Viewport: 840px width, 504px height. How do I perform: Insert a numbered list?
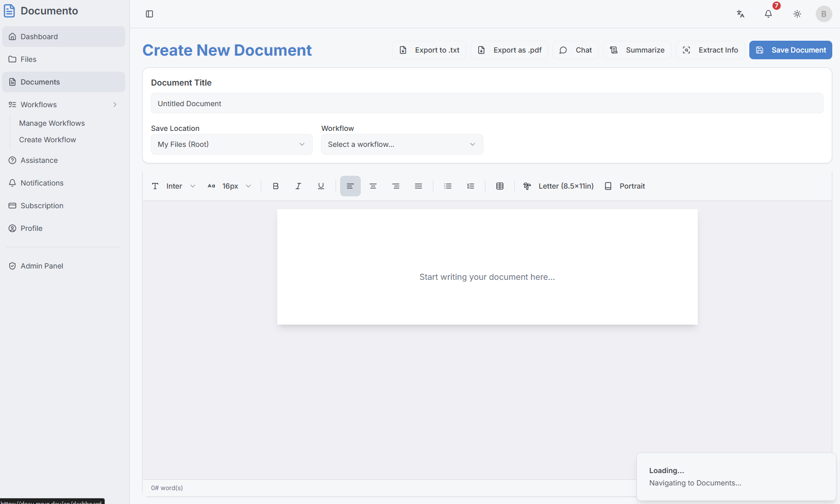(470, 186)
